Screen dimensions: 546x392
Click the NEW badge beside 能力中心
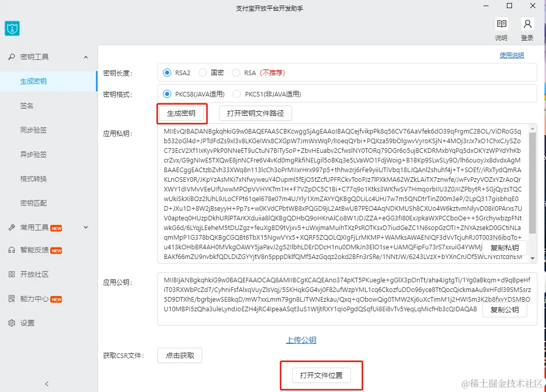56,300
